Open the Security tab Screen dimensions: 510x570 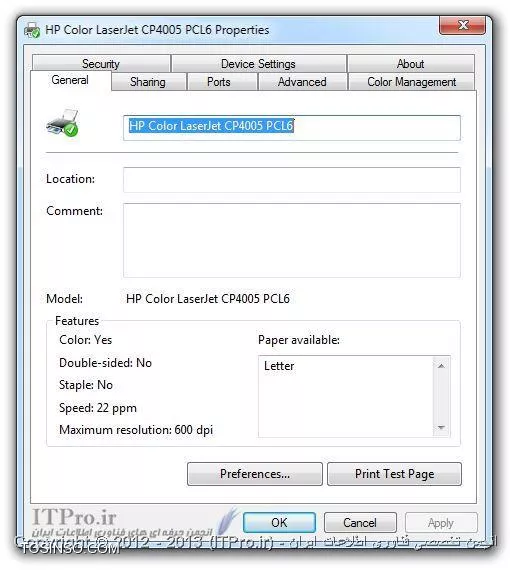(x=101, y=64)
